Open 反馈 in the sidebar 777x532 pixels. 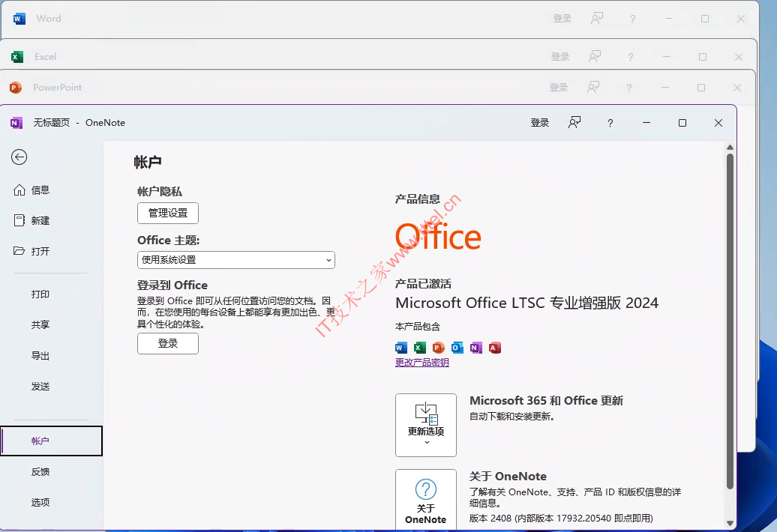tap(40, 472)
